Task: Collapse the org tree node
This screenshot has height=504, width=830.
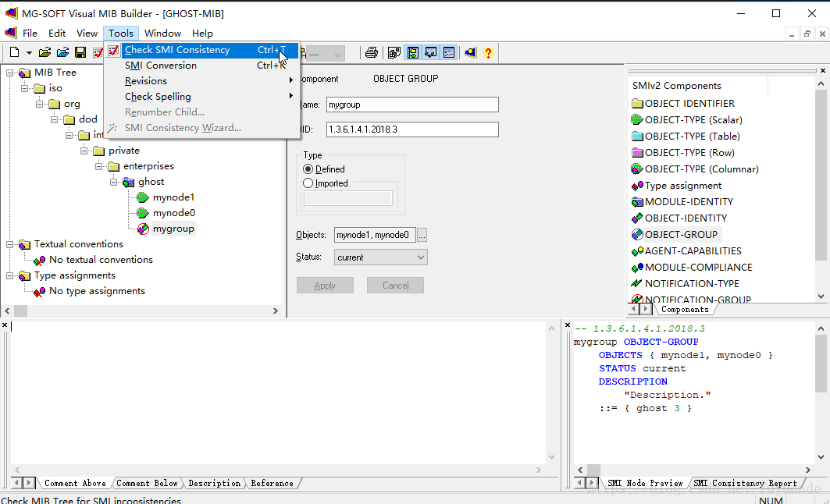Action: click(39, 104)
